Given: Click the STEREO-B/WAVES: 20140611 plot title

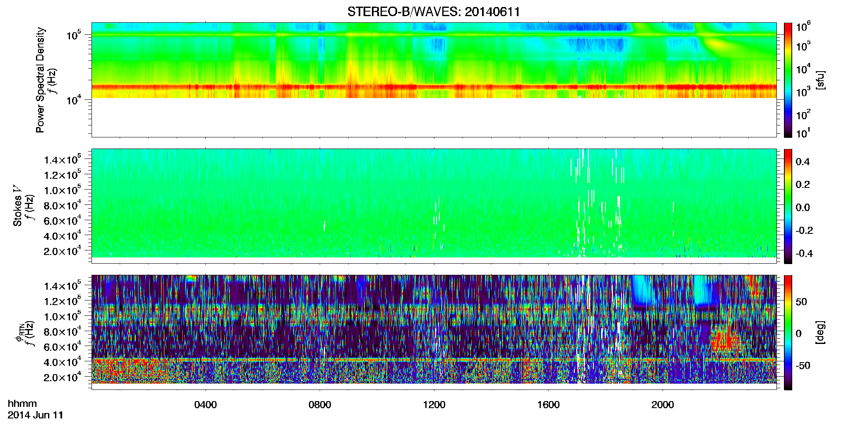Looking at the screenshot, I should [x=434, y=12].
